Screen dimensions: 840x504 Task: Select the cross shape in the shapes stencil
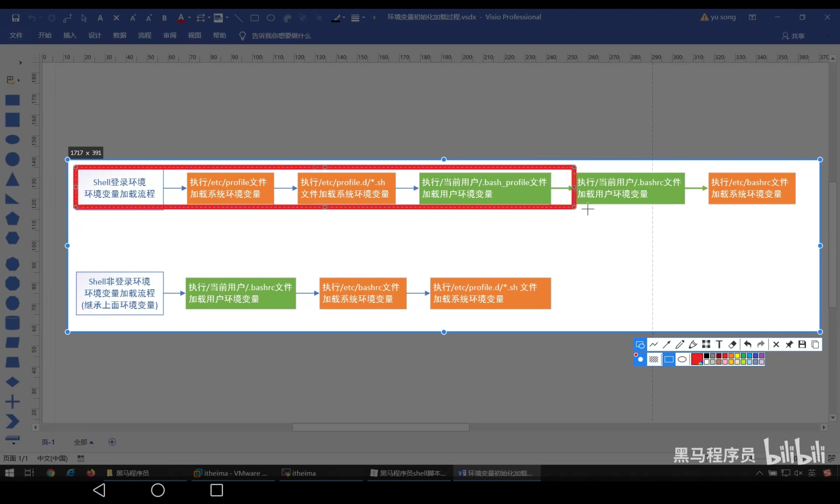[12, 402]
